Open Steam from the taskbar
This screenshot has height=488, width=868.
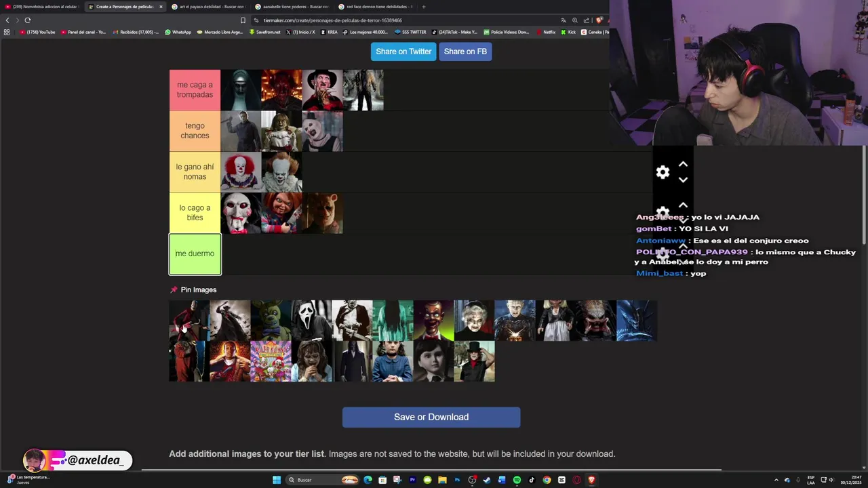[487, 480]
